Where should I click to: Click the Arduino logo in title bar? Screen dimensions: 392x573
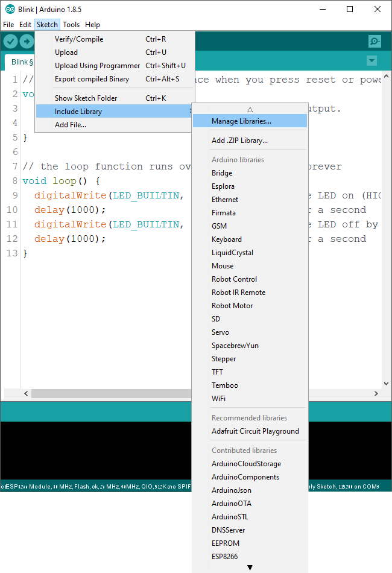click(x=10, y=9)
